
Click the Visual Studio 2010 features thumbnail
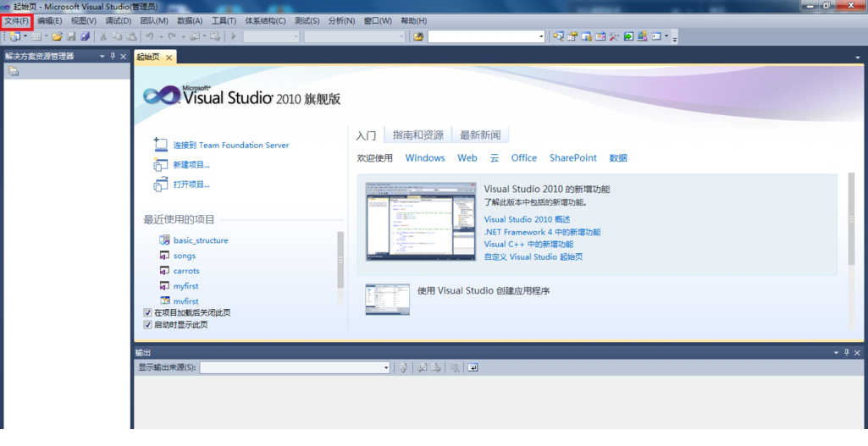[x=421, y=222]
